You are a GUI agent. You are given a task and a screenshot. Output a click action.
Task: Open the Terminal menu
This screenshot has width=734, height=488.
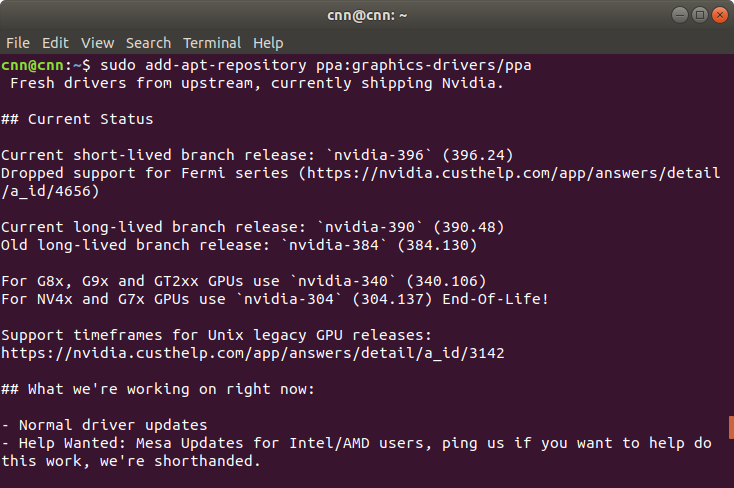tap(212, 43)
